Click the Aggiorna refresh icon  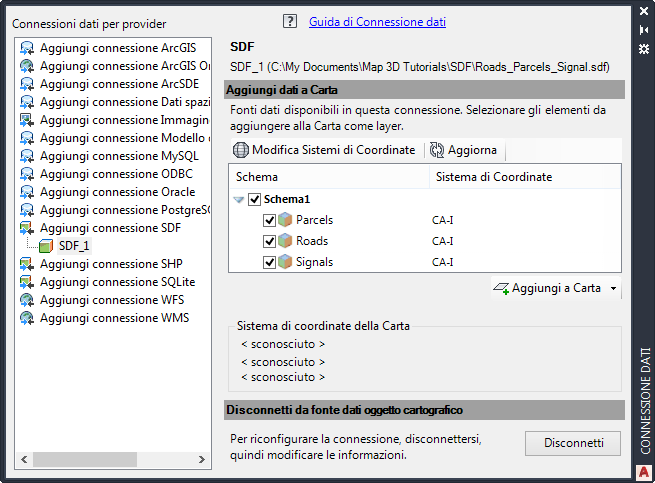click(437, 150)
